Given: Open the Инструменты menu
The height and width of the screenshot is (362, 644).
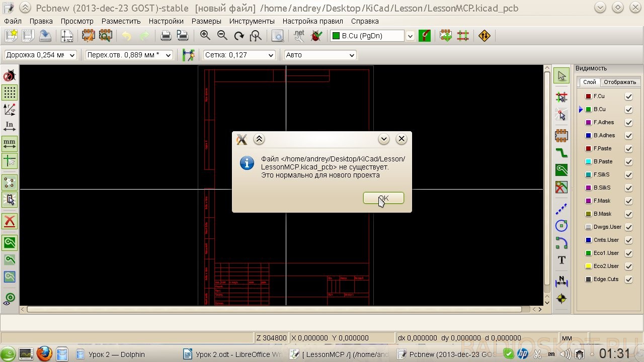Looking at the screenshot, I should click(x=252, y=21).
